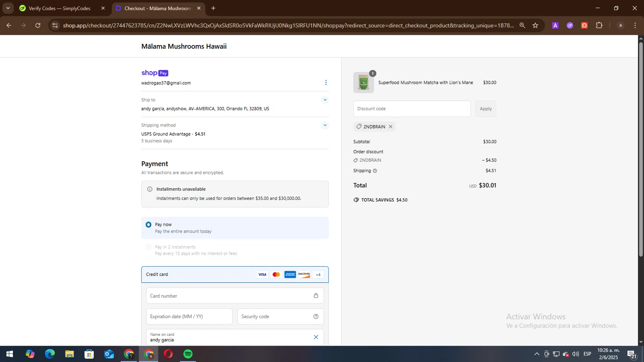The height and width of the screenshot is (362, 644).
Task: Remove the 2NDBRAIN discount code
Action: click(x=390, y=127)
